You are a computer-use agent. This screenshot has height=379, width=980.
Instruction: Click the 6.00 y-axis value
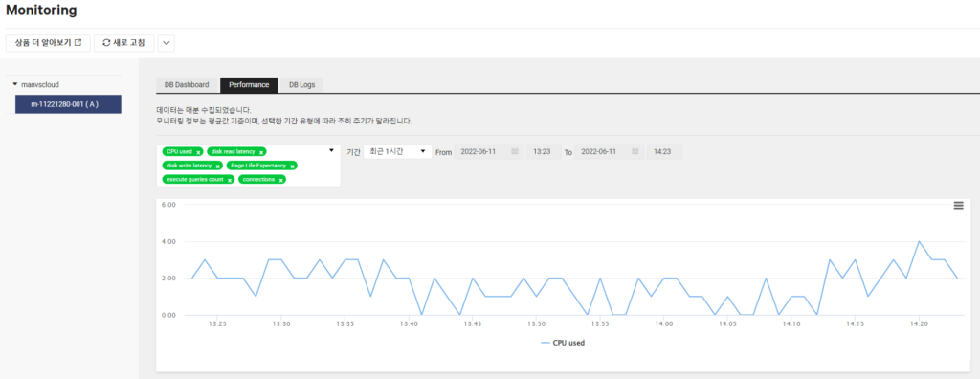(168, 205)
